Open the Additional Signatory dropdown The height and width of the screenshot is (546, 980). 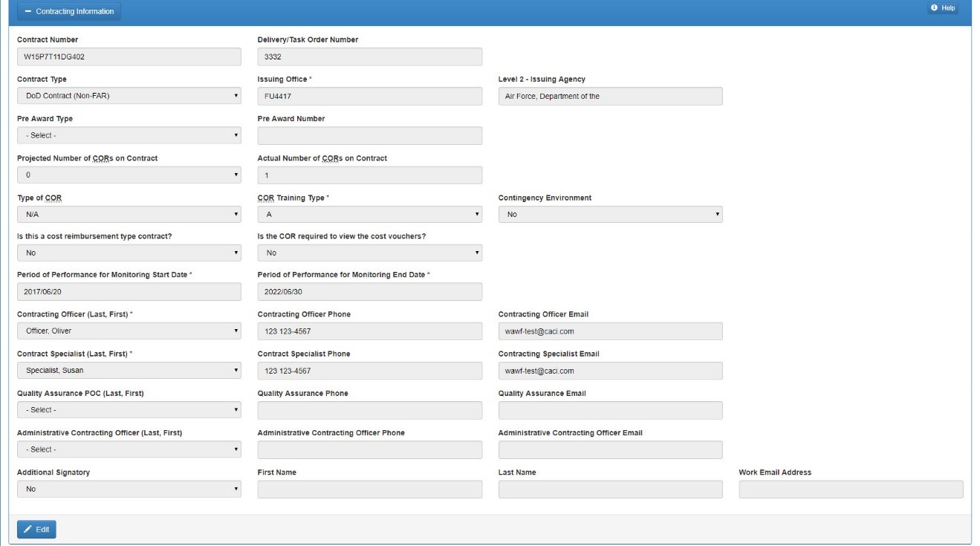(129, 490)
